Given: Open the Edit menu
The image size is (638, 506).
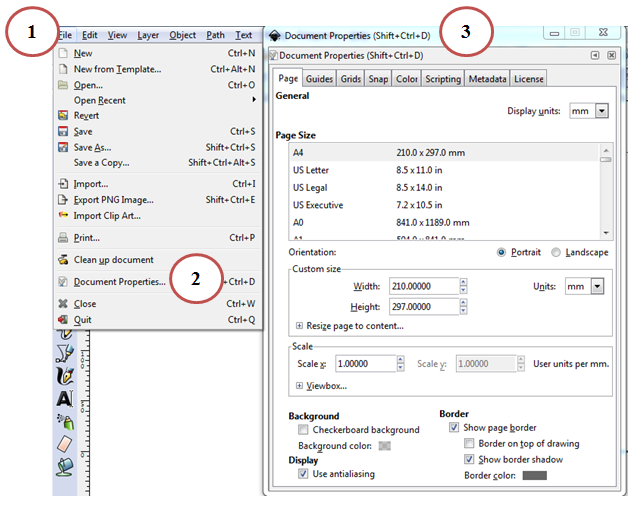Looking at the screenshot, I should 90,35.
